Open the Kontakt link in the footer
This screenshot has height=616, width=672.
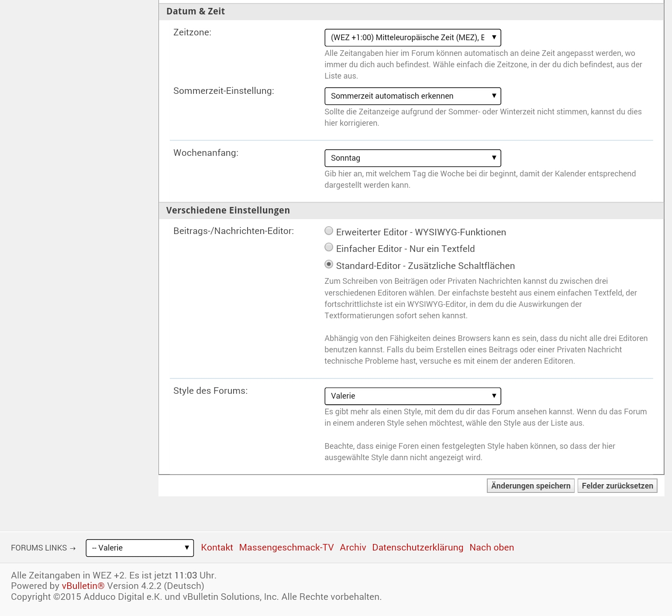(x=217, y=547)
